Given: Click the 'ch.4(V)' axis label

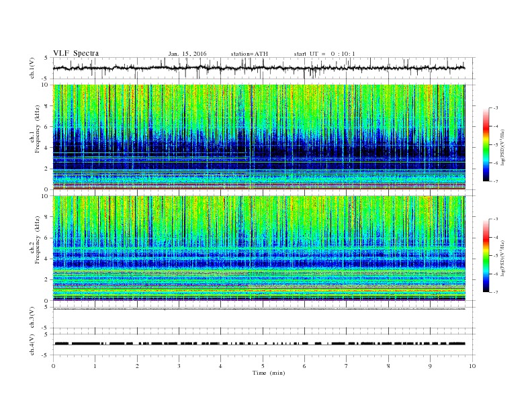Looking at the screenshot, I should click(32, 345).
